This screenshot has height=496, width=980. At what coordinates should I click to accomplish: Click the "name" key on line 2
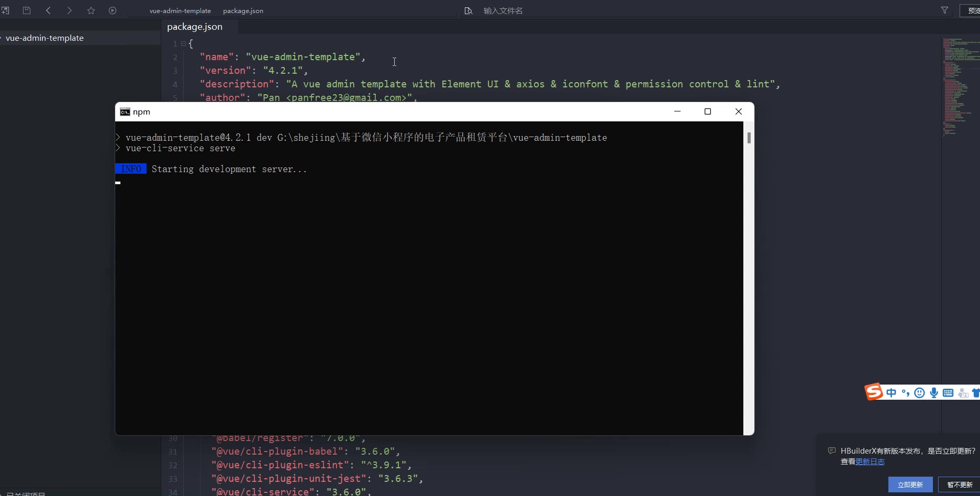(217, 57)
